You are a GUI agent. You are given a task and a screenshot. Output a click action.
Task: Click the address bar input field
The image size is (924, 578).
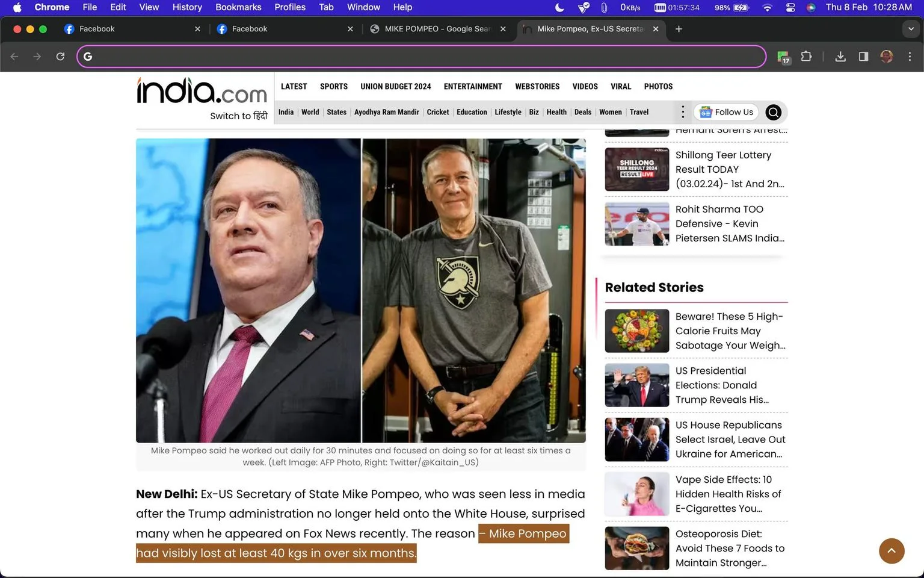[421, 57]
